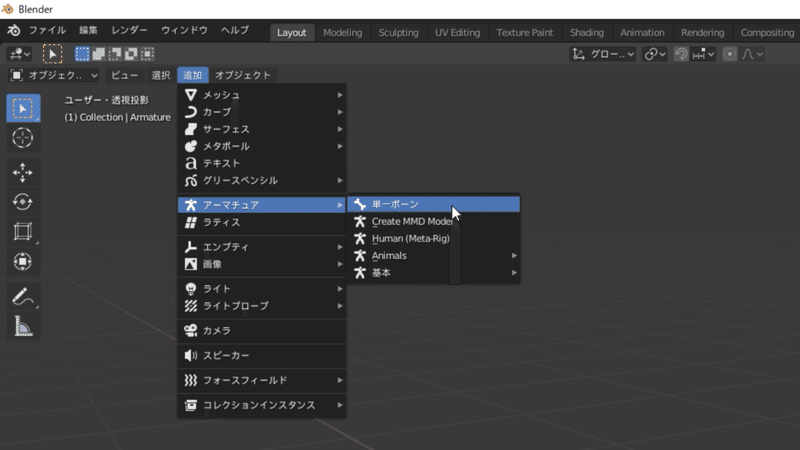Choose Create MMD Model entry
This screenshot has height=450, width=800.
[x=434, y=221]
